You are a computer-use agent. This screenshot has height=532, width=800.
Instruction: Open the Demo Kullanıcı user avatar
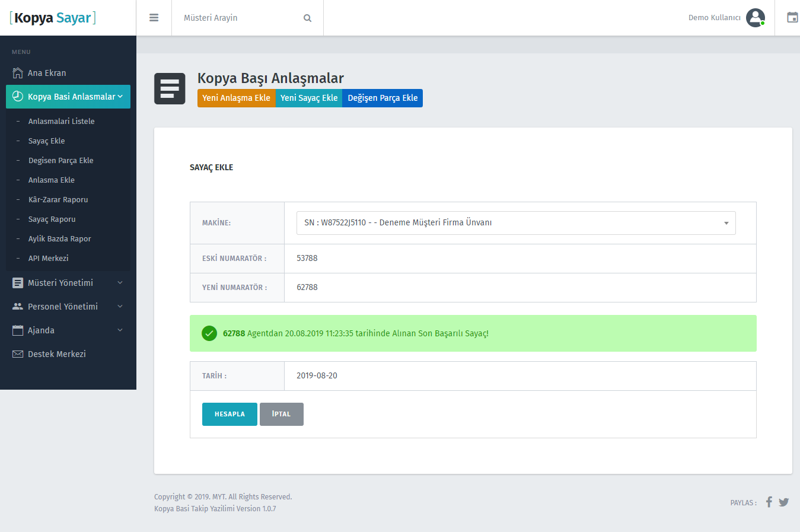pyautogui.click(x=755, y=18)
